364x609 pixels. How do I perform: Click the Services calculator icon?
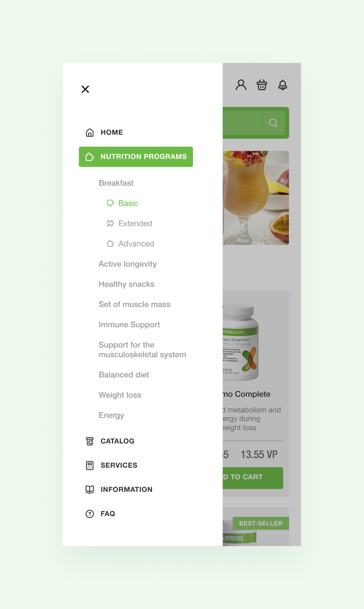tap(90, 465)
